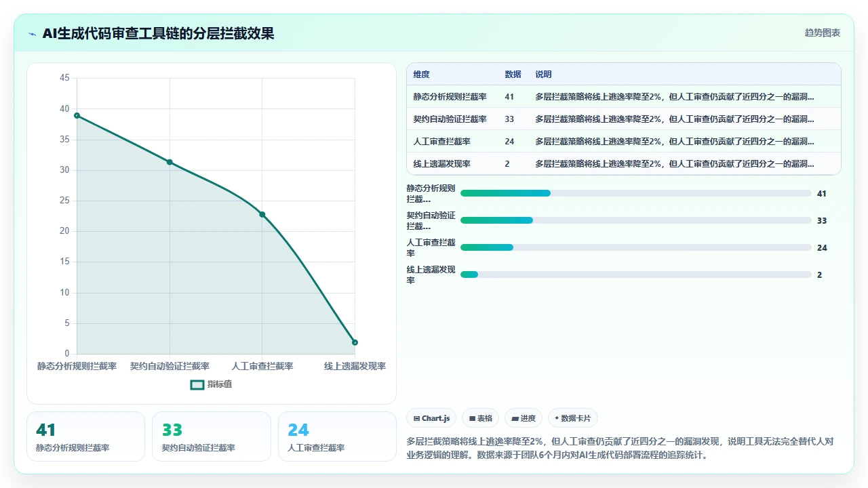Screen dimensions: 868x488
Task: Click the progress bar valued 33
Action: click(636, 220)
